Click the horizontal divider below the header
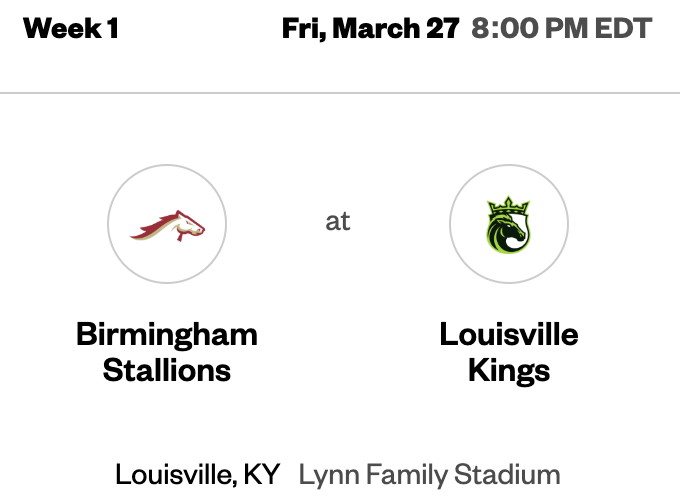This screenshot has height=504, width=680. coord(340,93)
